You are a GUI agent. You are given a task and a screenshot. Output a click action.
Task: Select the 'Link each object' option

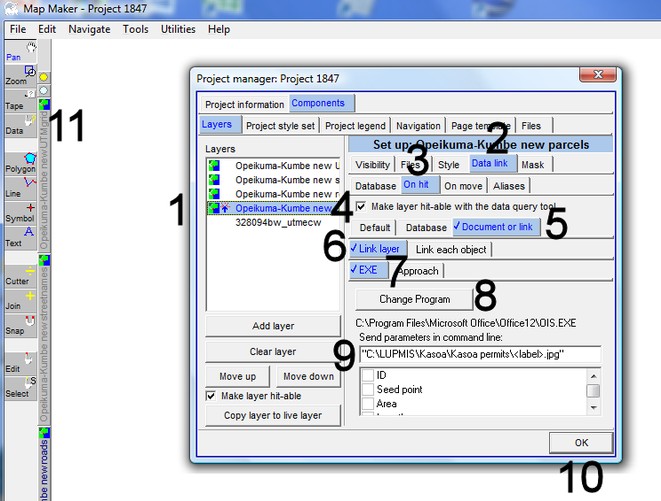pyautogui.click(x=451, y=249)
